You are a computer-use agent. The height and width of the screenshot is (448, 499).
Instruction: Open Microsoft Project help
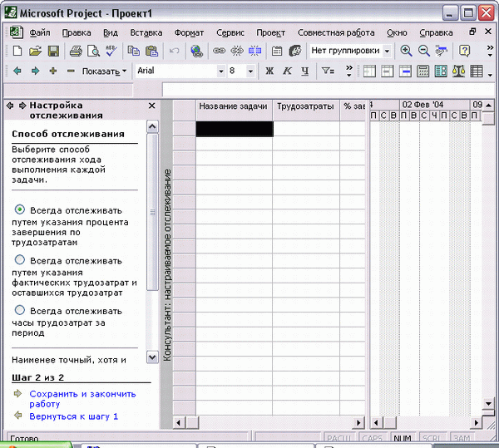click(x=464, y=51)
